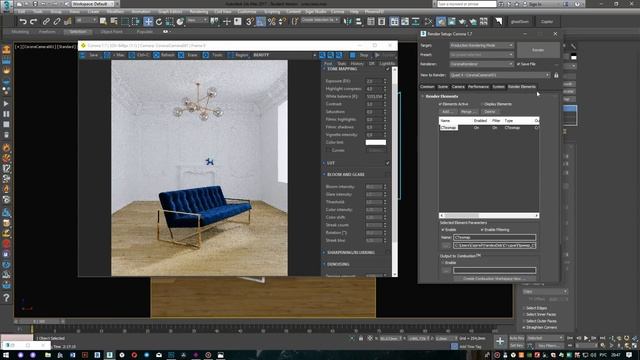
Task: Click the Select by Name icon
Action: [x=114, y=22]
